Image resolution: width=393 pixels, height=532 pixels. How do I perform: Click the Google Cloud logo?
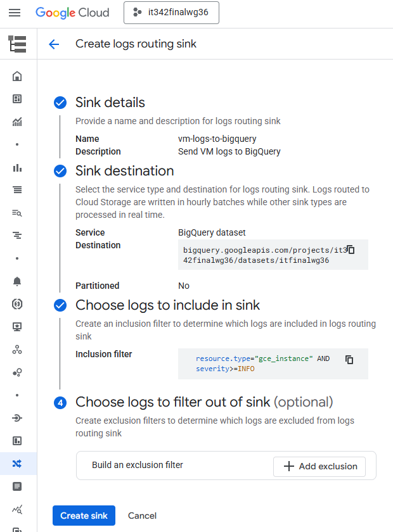72,13
